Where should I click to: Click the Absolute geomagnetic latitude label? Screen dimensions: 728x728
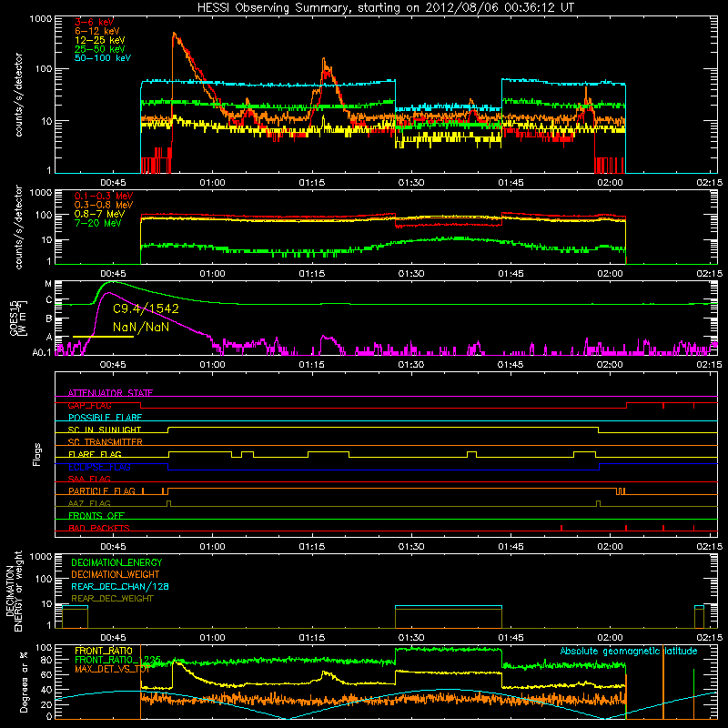pyautogui.click(x=629, y=652)
